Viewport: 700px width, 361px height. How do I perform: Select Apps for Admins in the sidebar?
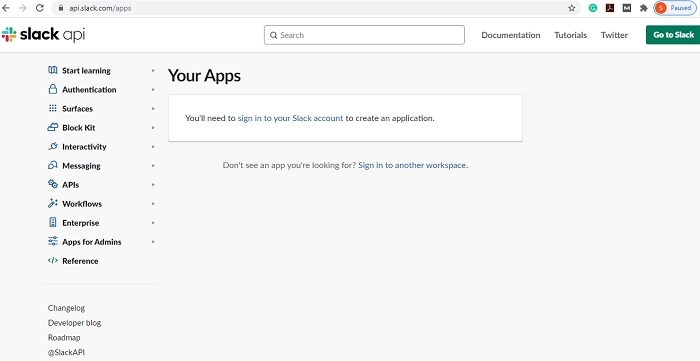[92, 242]
